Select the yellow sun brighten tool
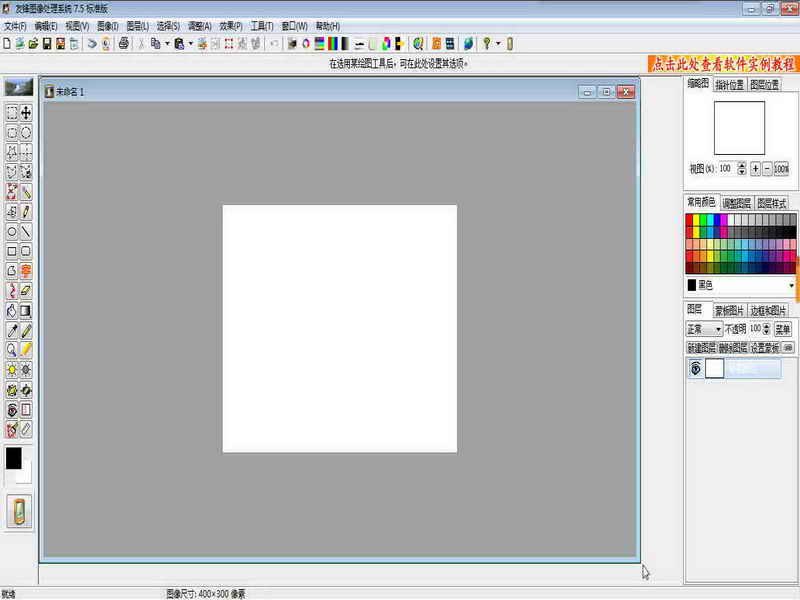Image resolution: width=800 pixels, height=600 pixels. pyautogui.click(x=12, y=370)
